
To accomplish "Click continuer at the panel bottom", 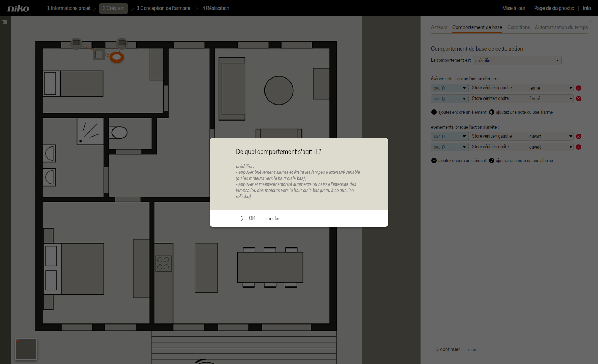I will 450,350.
